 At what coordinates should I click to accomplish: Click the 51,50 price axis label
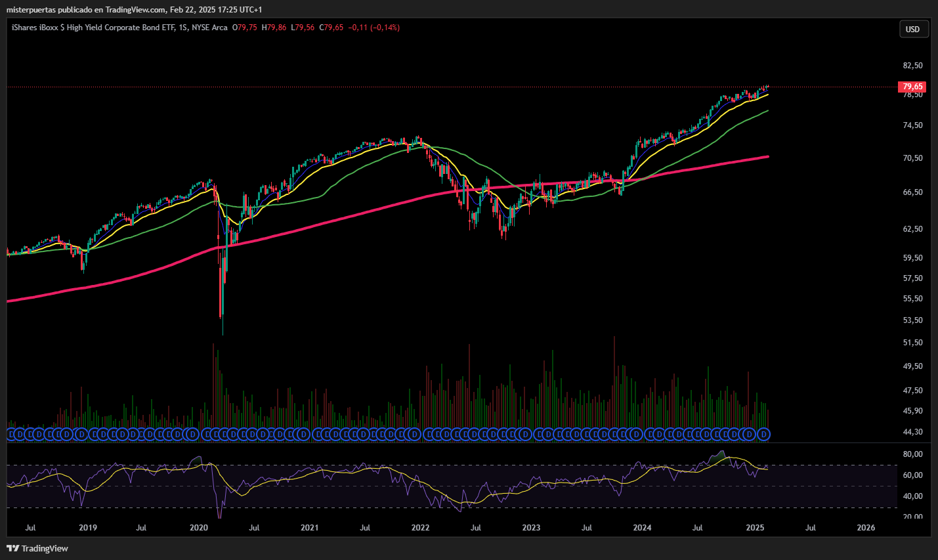click(913, 343)
